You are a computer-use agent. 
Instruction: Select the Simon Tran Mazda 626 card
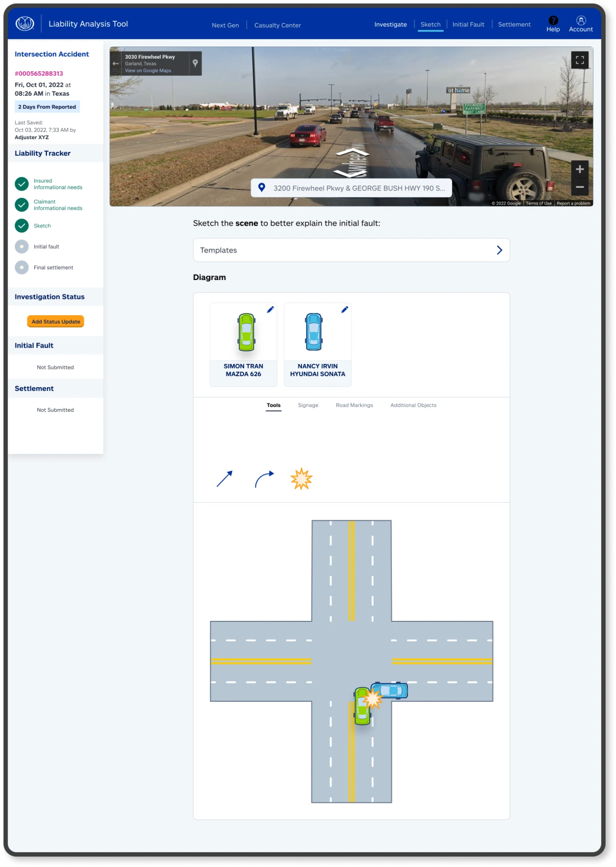pyautogui.click(x=243, y=345)
